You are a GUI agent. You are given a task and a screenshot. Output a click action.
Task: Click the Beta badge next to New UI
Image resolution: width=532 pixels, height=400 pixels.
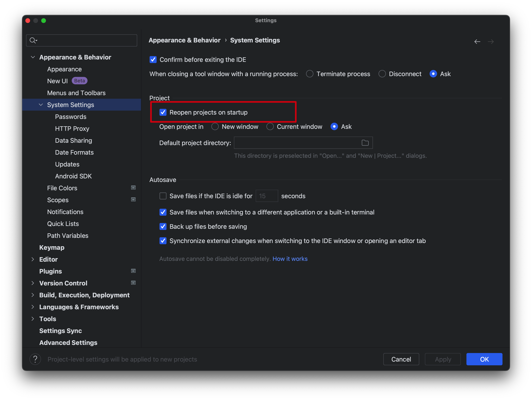click(79, 81)
